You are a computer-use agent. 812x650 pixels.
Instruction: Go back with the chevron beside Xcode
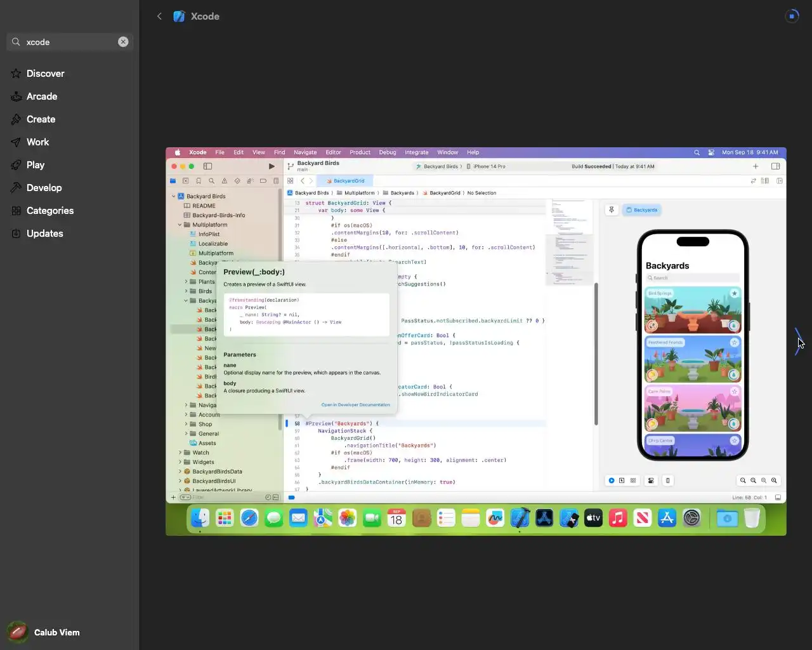tap(159, 17)
